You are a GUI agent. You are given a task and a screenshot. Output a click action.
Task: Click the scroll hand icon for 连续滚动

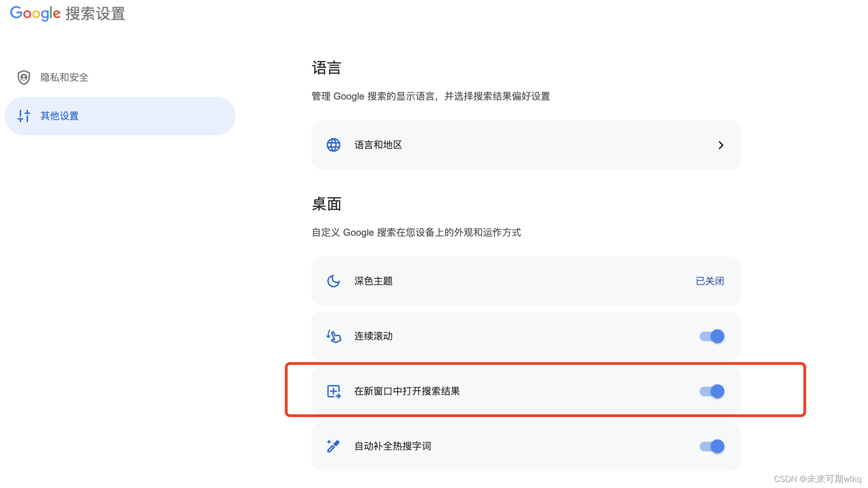(x=334, y=336)
